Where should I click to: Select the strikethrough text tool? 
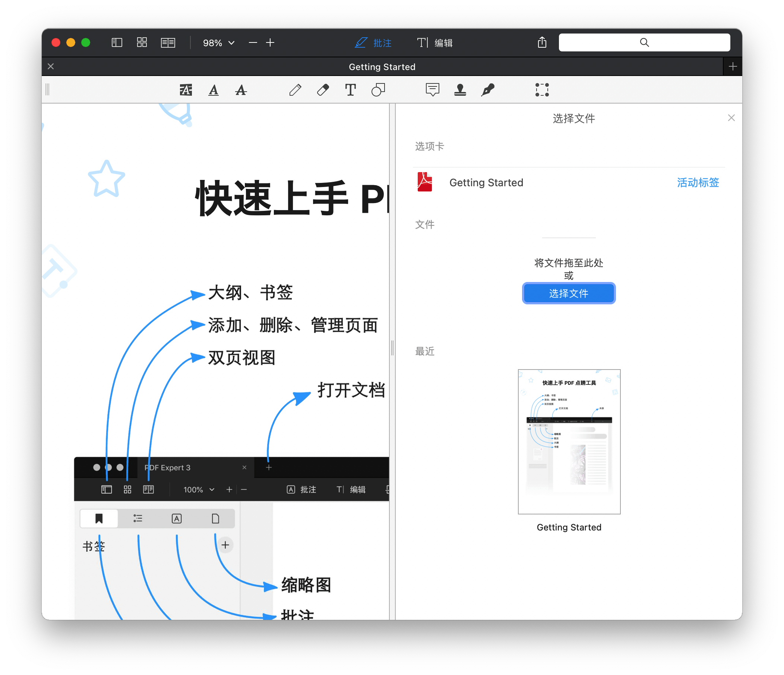(241, 90)
